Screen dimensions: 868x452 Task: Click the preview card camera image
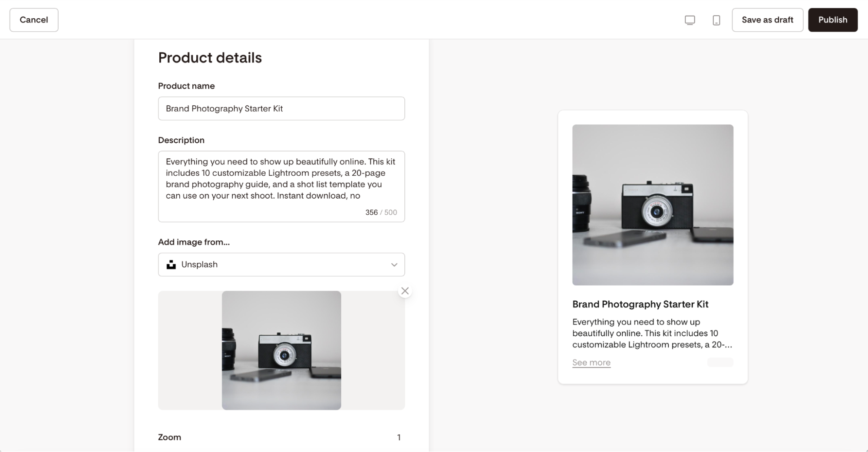653,205
